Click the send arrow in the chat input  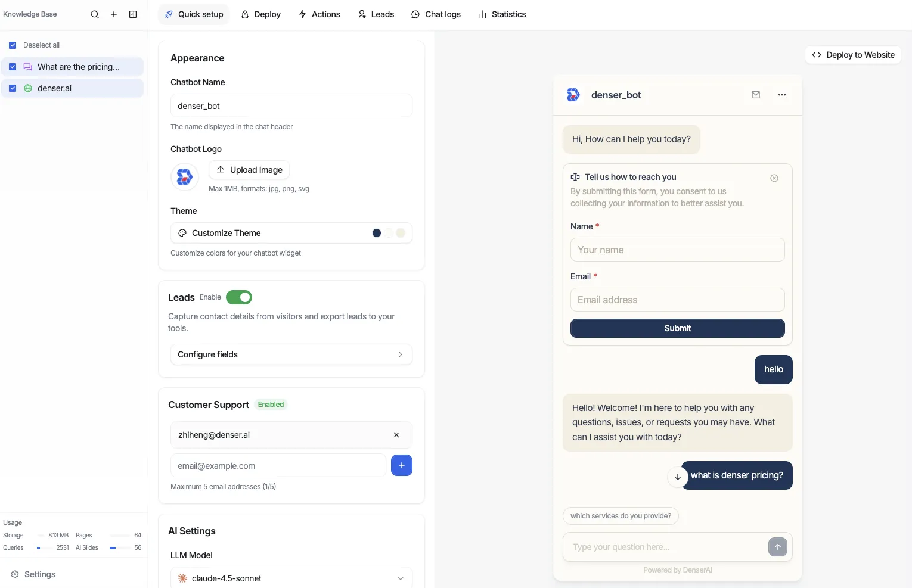click(x=777, y=547)
